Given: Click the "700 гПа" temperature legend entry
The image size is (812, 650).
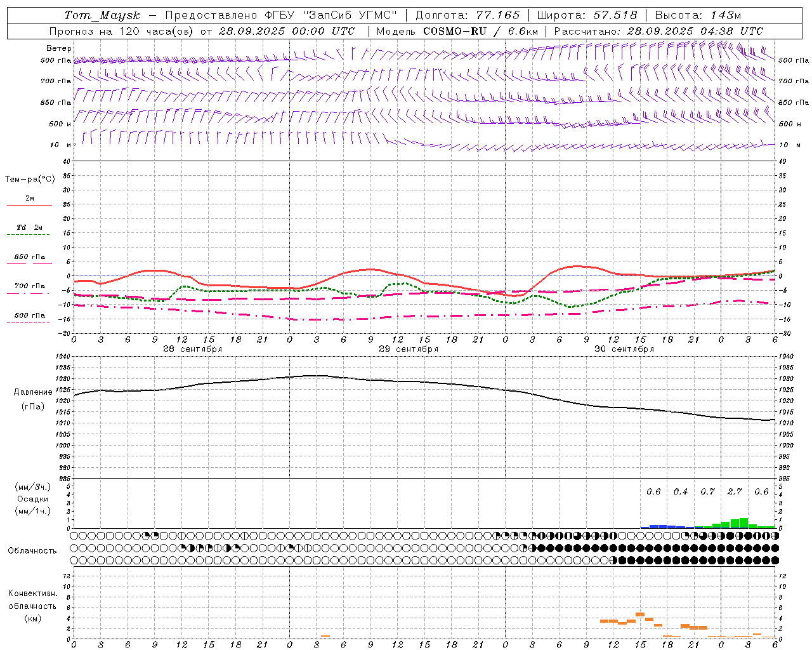Looking at the screenshot, I should click(30, 286).
